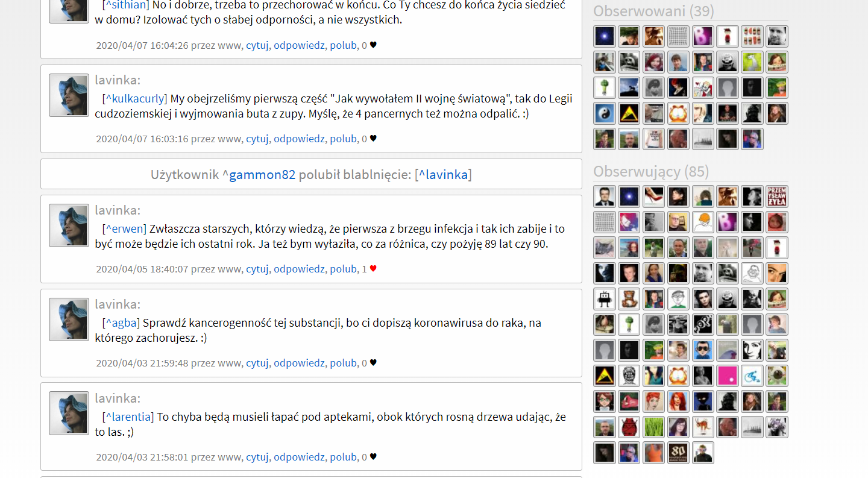Follow the ^sithian mention link

click(126, 5)
